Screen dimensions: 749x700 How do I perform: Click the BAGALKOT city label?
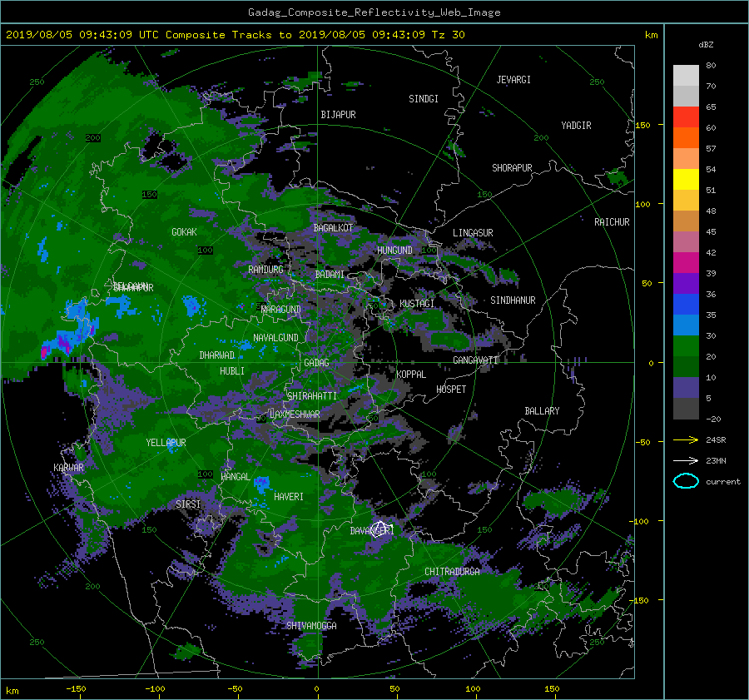[333, 228]
